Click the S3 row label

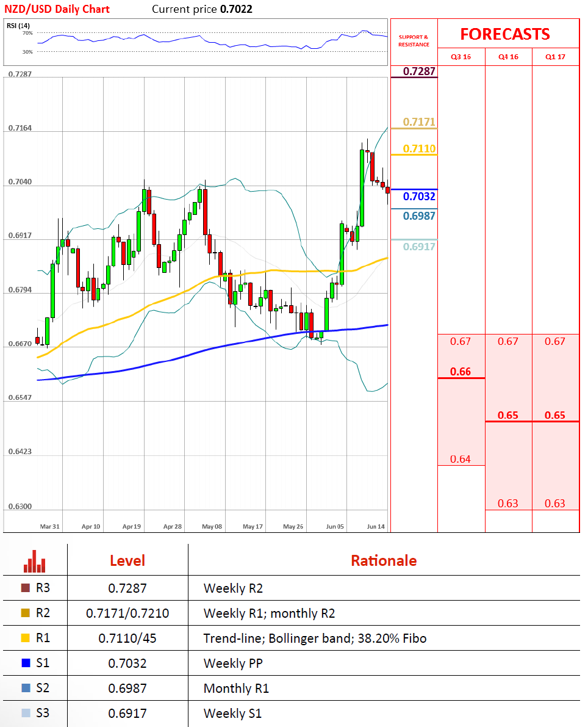pyautogui.click(x=43, y=713)
